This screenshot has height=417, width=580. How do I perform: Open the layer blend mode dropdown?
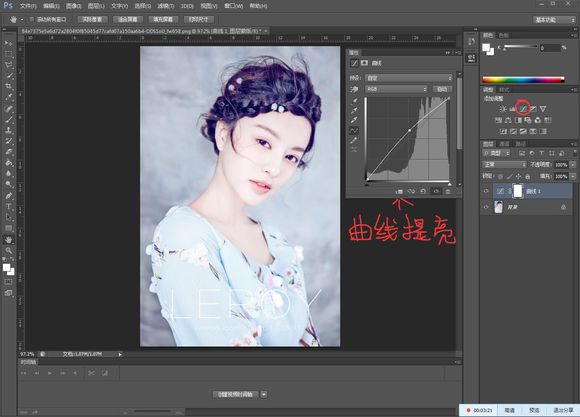[x=504, y=164]
